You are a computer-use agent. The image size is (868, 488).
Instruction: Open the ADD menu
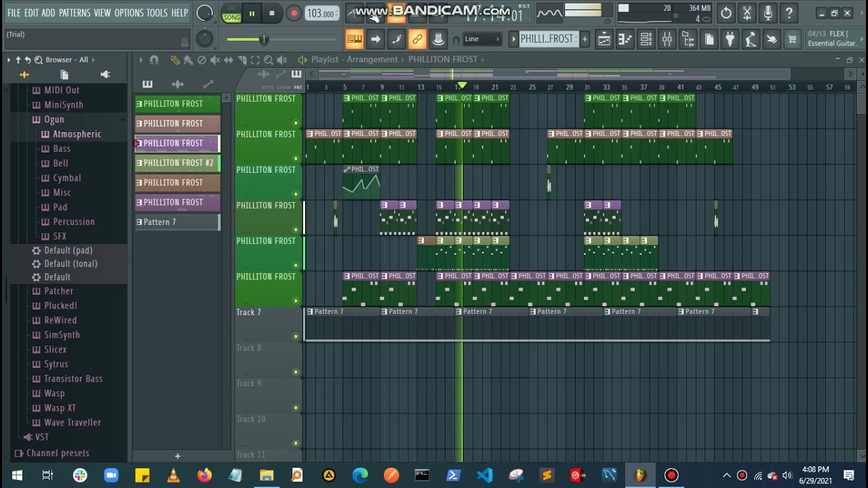pos(48,13)
